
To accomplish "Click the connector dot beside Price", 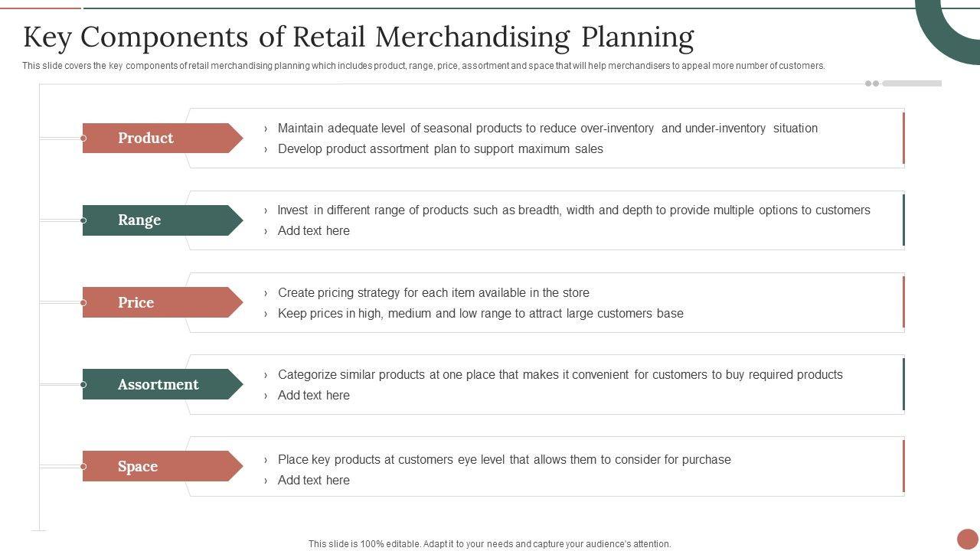I will pyautogui.click(x=83, y=302).
